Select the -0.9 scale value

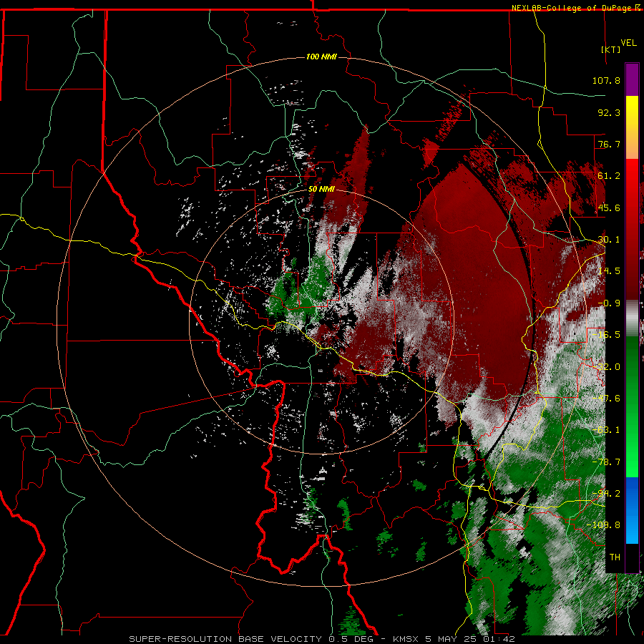click(x=609, y=303)
